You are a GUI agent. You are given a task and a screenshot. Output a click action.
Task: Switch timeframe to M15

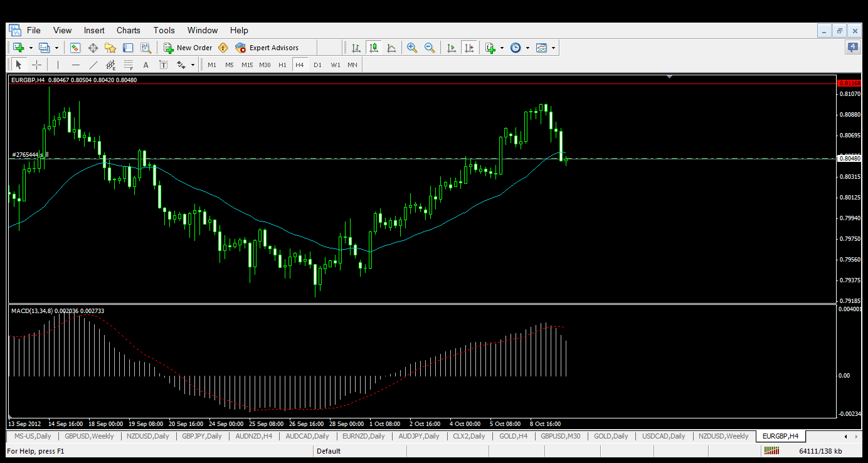tap(247, 65)
